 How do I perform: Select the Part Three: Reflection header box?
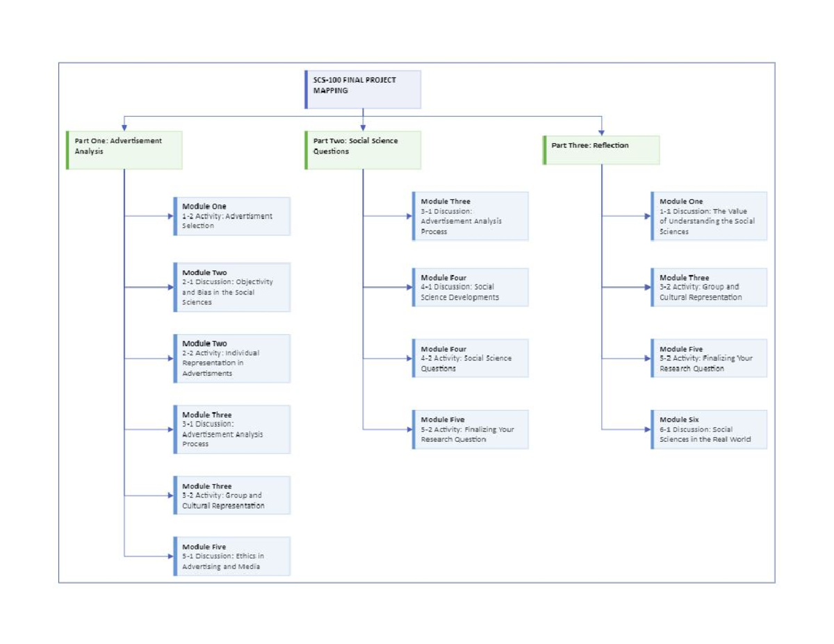click(x=600, y=149)
